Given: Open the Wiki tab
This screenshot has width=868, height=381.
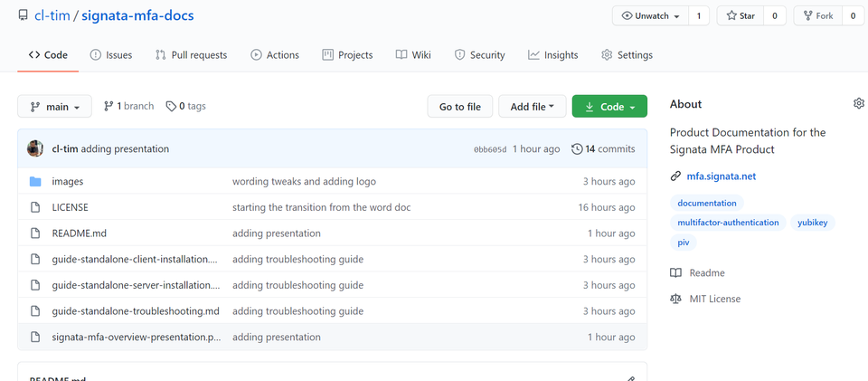Looking at the screenshot, I should pos(413,55).
